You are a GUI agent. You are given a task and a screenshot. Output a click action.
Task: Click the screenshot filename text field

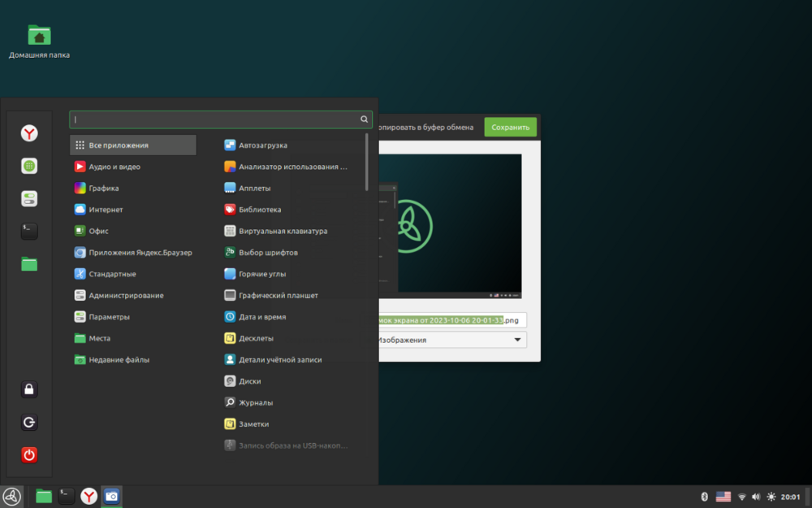[451, 320]
